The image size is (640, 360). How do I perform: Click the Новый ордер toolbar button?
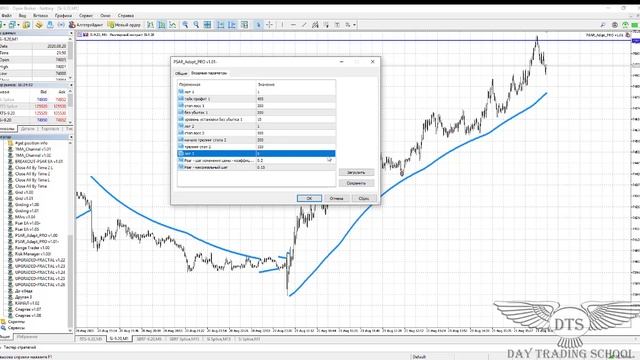point(124,25)
